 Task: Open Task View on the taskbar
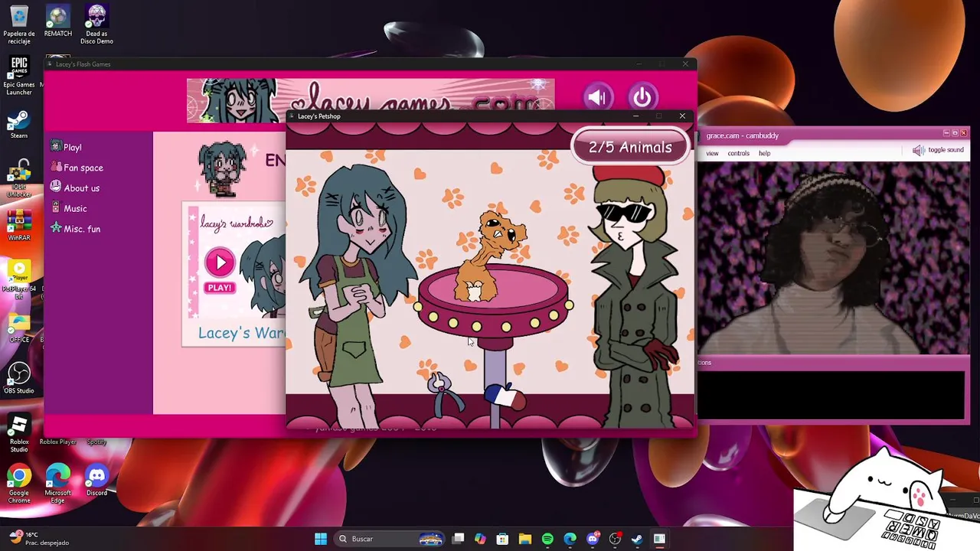[x=458, y=539]
